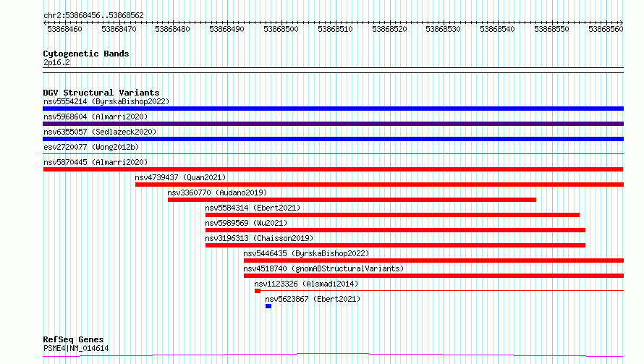The image size is (644, 364).
Task: Click the PSME4|NM_014614 gene label
Action: pyautogui.click(x=76, y=348)
